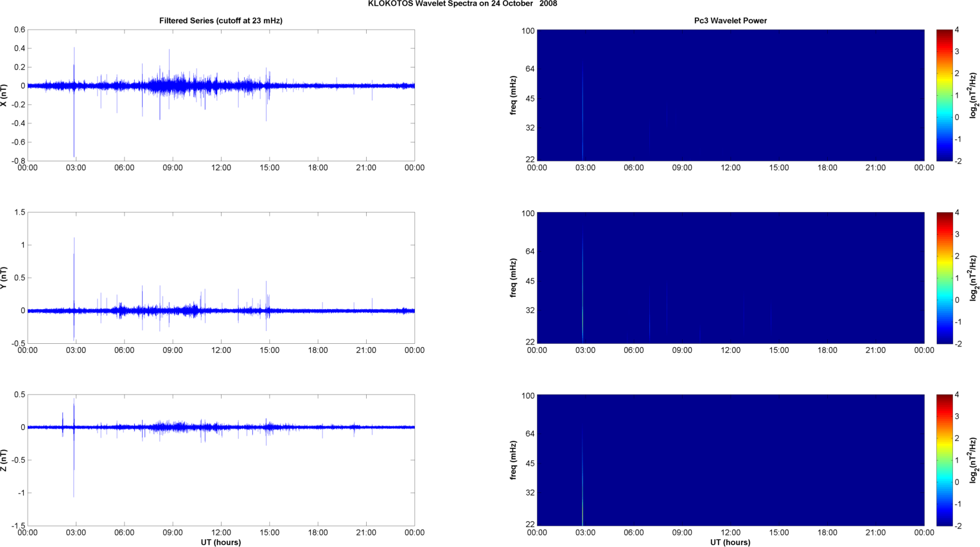The width and height of the screenshot is (980, 547).
Task: Click the Z (nT) axis label
Action: (4, 460)
